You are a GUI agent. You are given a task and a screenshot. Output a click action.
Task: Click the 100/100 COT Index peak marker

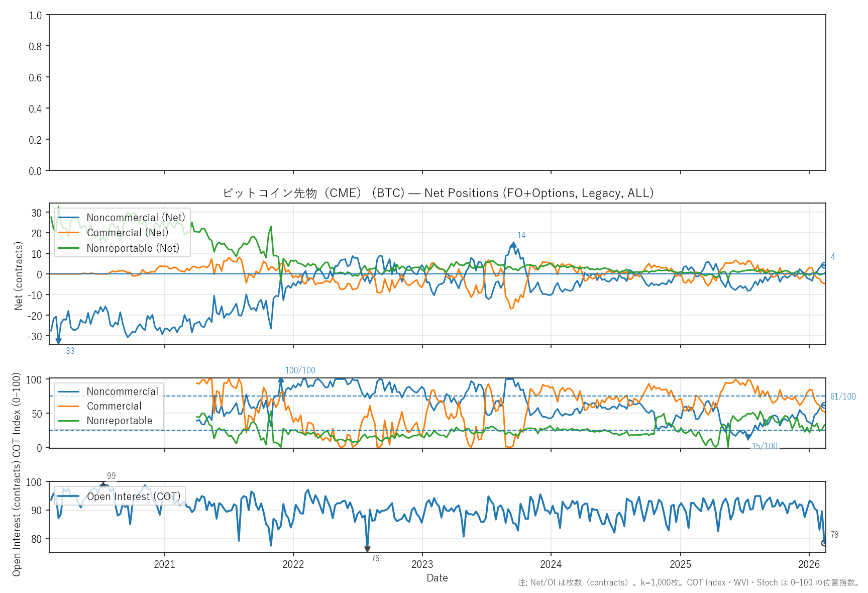[x=281, y=380]
